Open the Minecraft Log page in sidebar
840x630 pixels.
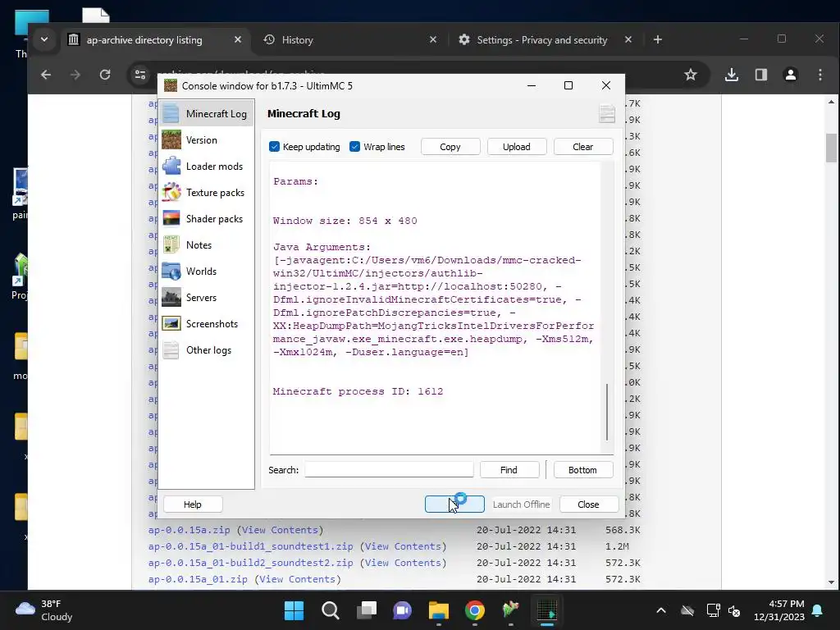(x=207, y=113)
